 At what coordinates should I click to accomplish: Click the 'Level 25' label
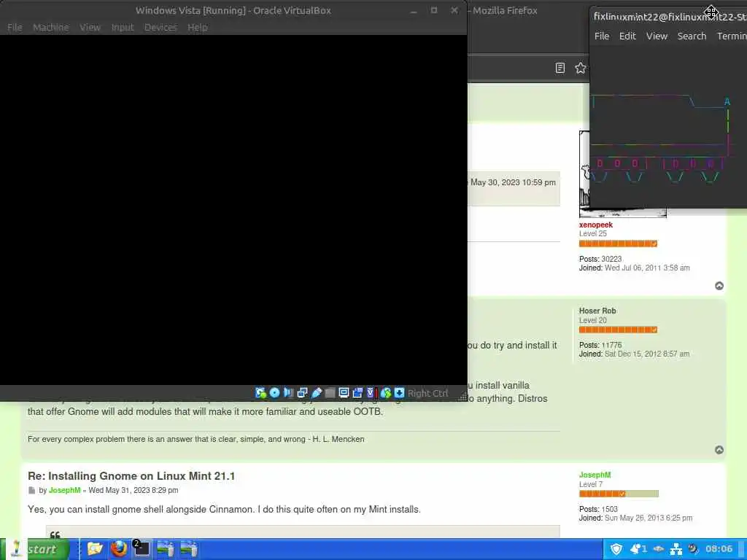(x=592, y=234)
